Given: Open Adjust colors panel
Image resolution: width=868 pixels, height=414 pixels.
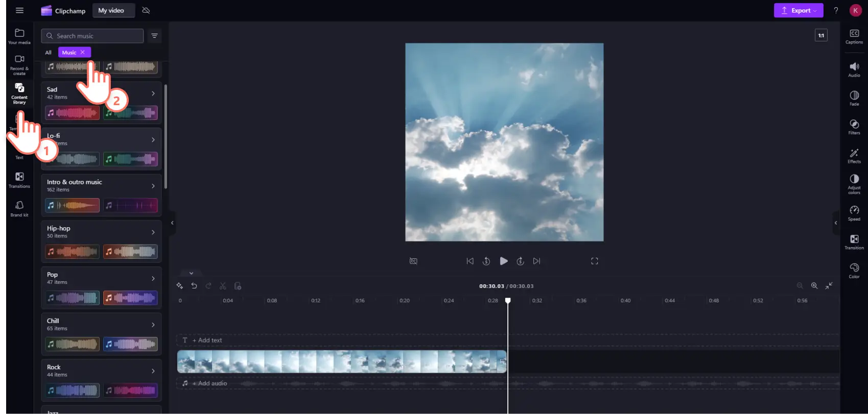Looking at the screenshot, I should pos(854,184).
